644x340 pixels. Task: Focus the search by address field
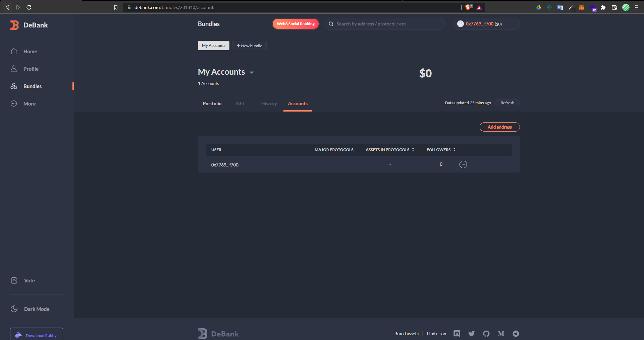pos(386,24)
